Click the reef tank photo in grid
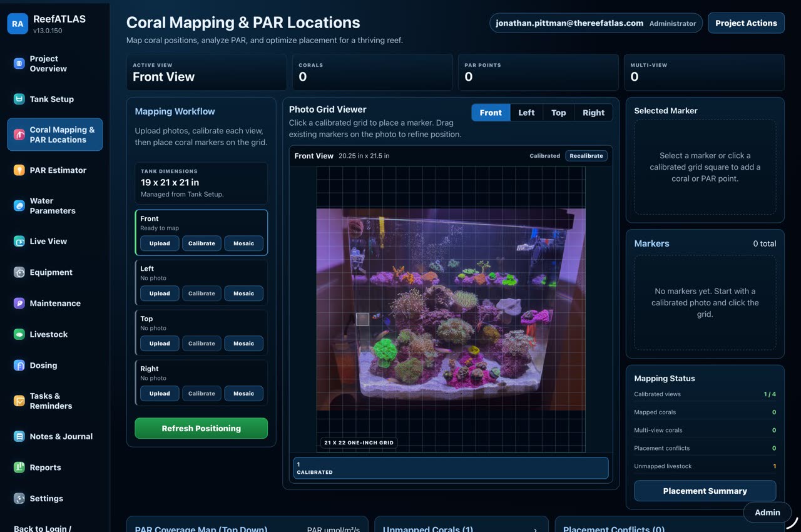 (x=451, y=309)
